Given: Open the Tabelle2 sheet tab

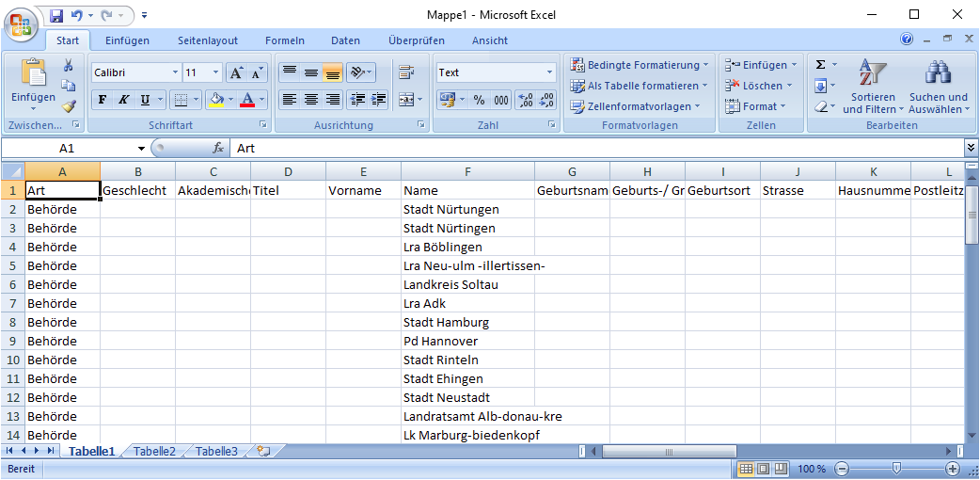Looking at the screenshot, I should click(x=154, y=452).
